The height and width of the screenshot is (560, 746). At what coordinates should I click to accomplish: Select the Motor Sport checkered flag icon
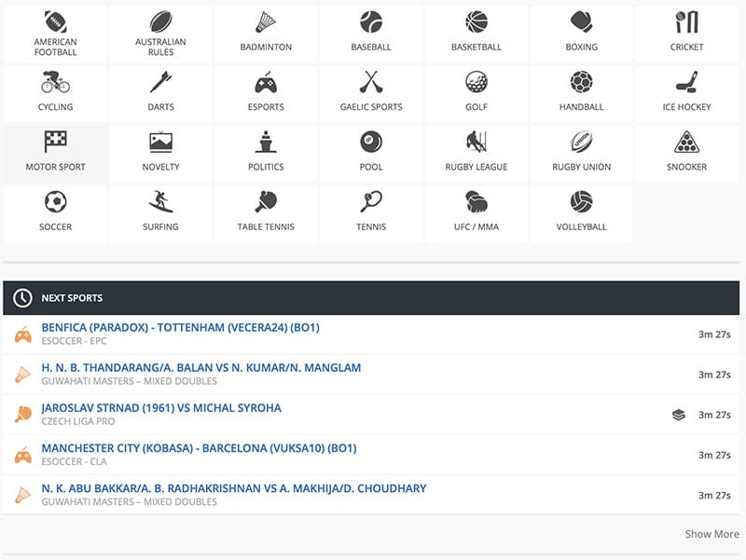(56, 142)
